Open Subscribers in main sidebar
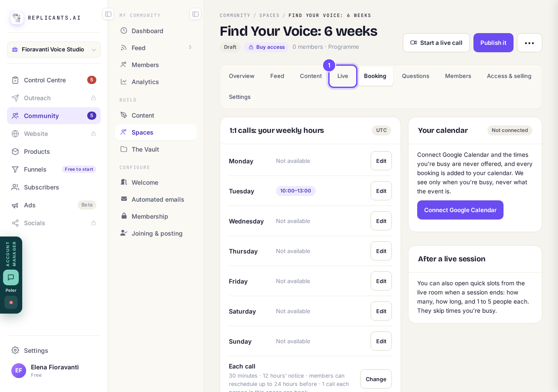 coord(54,187)
